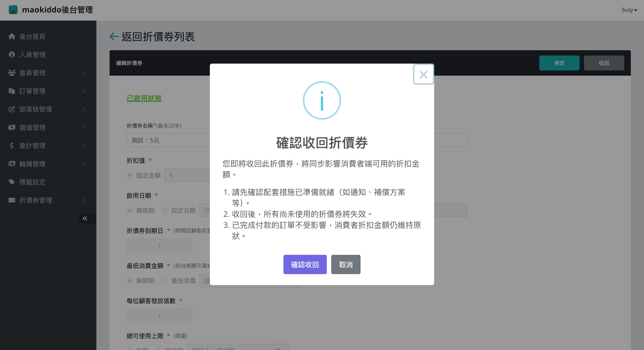Select the 固定金額 radio button
644x350 pixels.
click(x=129, y=175)
